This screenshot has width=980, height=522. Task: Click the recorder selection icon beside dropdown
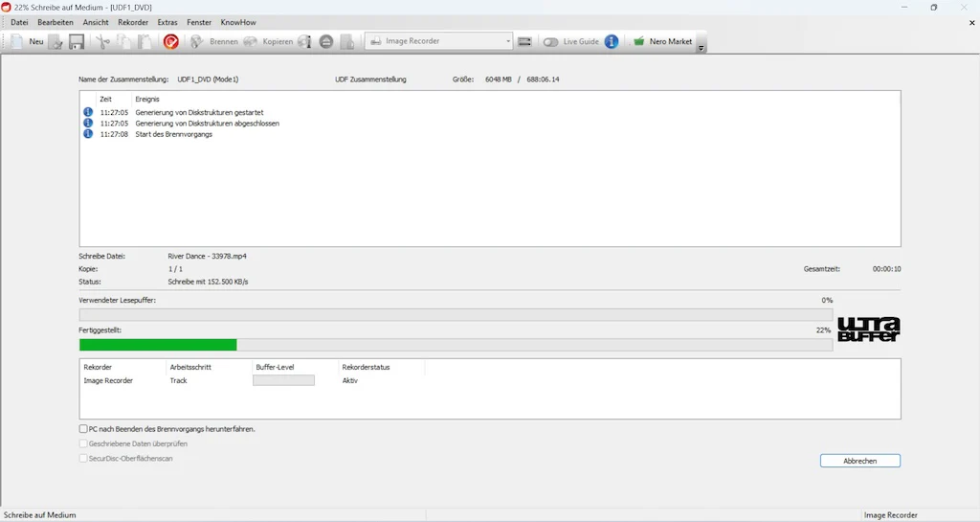[x=524, y=41]
